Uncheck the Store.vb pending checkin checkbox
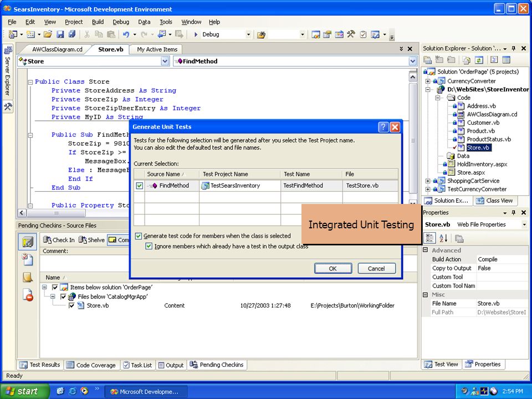This screenshot has height=399, width=532. point(71,305)
